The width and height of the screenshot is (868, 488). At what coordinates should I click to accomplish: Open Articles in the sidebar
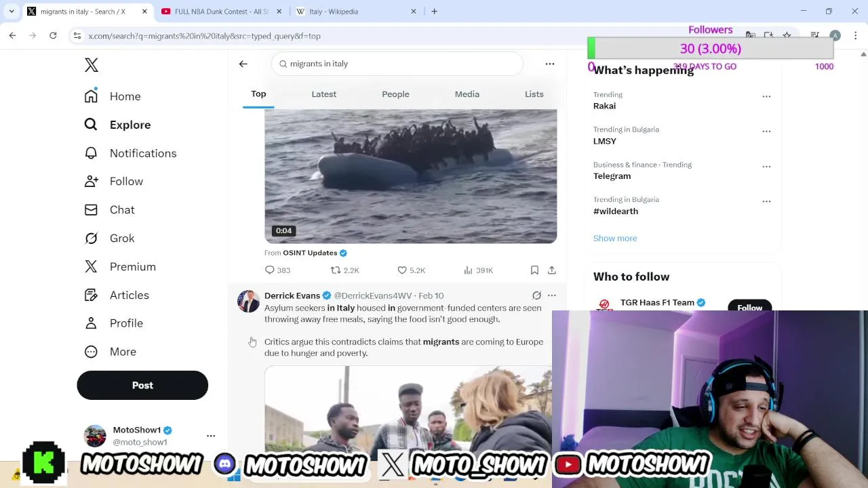coord(117,296)
